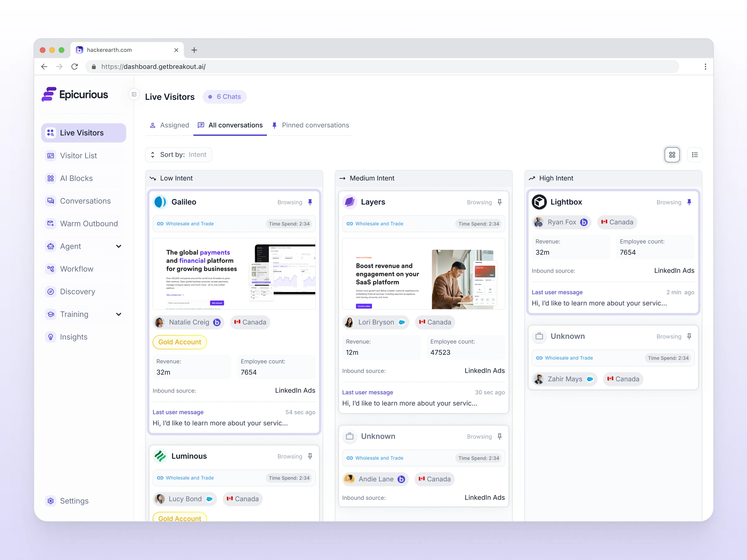Open the Sort by Intent dropdown
The height and width of the screenshot is (560, 747).
tap(179, 155)
